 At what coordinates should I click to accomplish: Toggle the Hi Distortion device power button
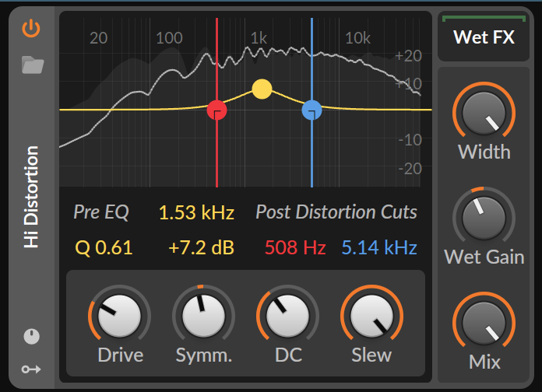point(31,28)
